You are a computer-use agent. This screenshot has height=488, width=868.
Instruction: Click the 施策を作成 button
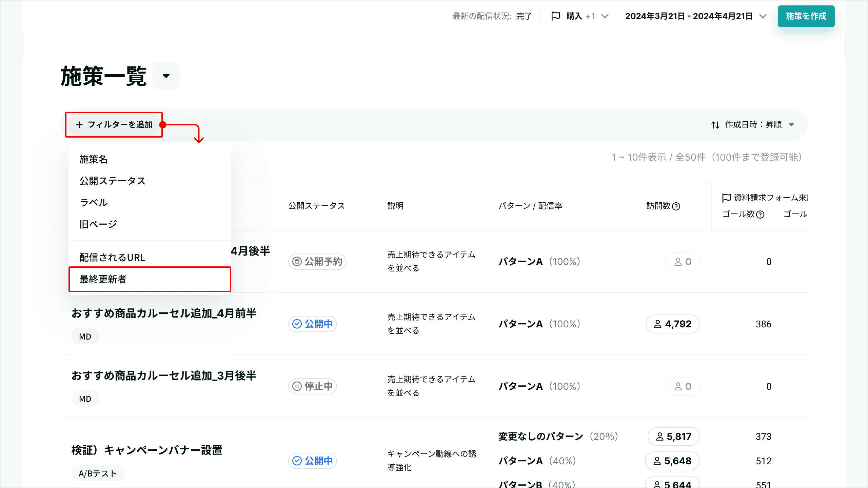click(806, 16)
